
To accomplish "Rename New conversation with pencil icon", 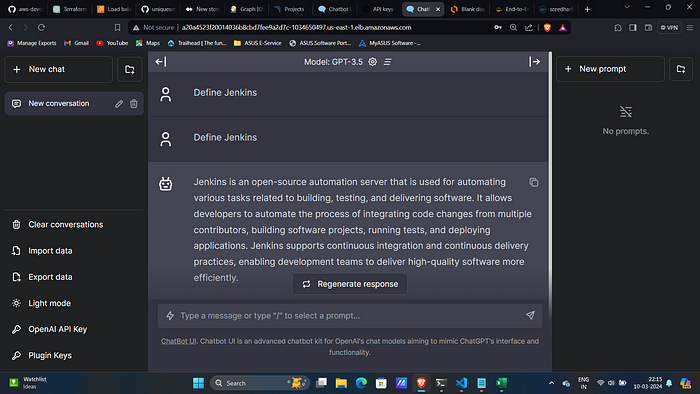I will [x=119, y=104].
